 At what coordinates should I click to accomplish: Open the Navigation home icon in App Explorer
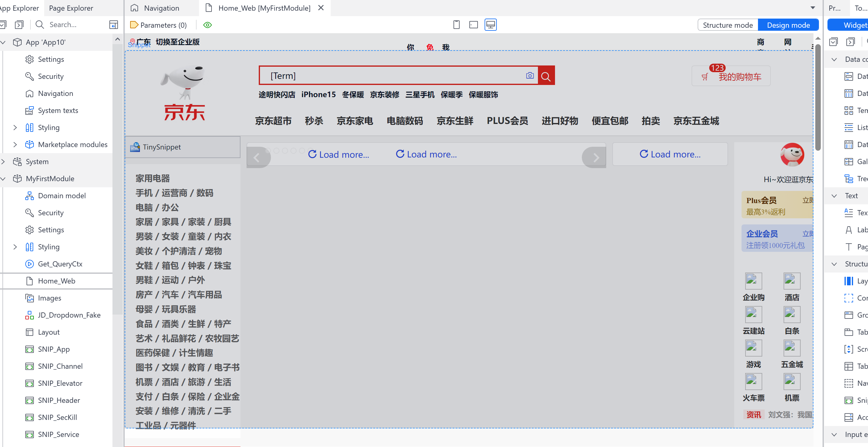click(30, 93)
